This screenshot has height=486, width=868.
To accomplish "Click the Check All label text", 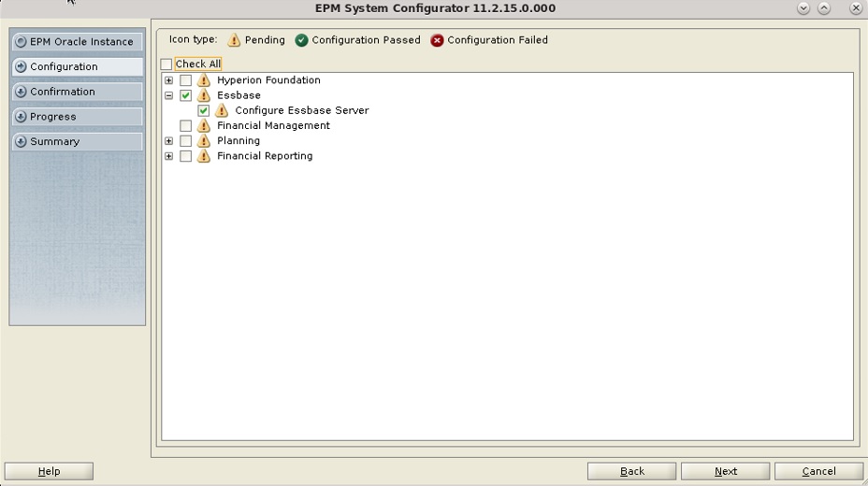I will (197, 64).
